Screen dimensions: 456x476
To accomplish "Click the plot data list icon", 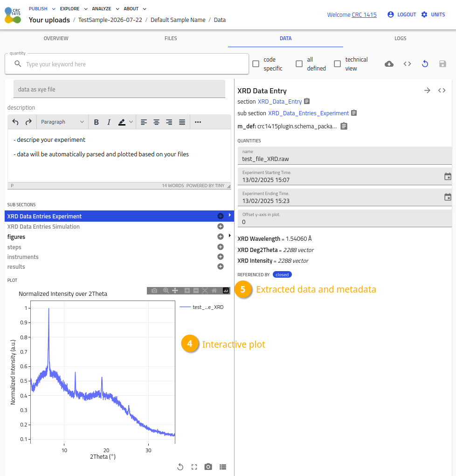I will [x=223, y=467].
